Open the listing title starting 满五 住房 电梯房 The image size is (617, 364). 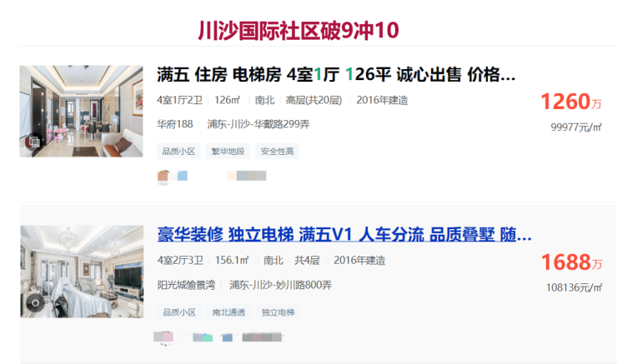(x=336, y=75)
